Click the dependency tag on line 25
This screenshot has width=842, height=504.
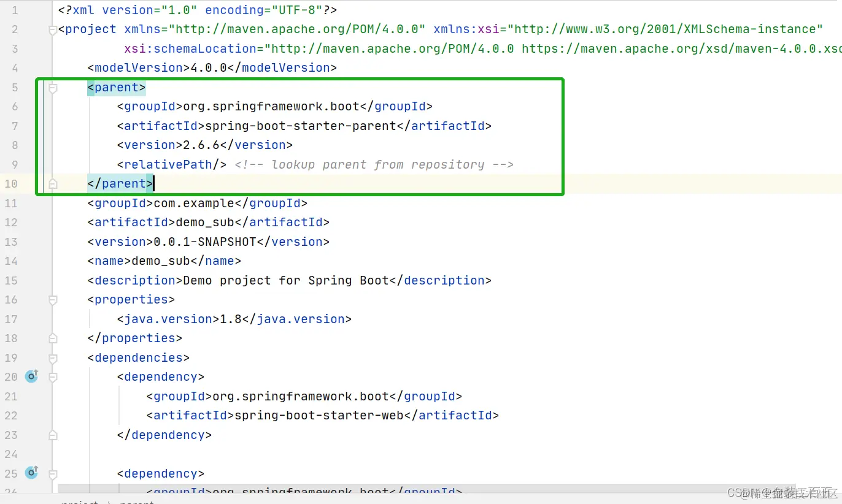pyautogui.click(x=161, y=473)
